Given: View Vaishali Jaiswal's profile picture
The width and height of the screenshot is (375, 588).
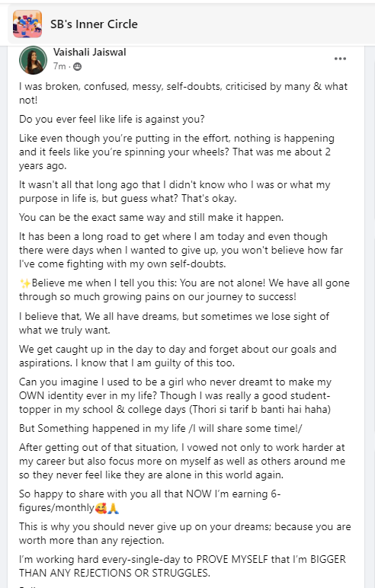Looking at the screenshot, I should tap(33, 60).
